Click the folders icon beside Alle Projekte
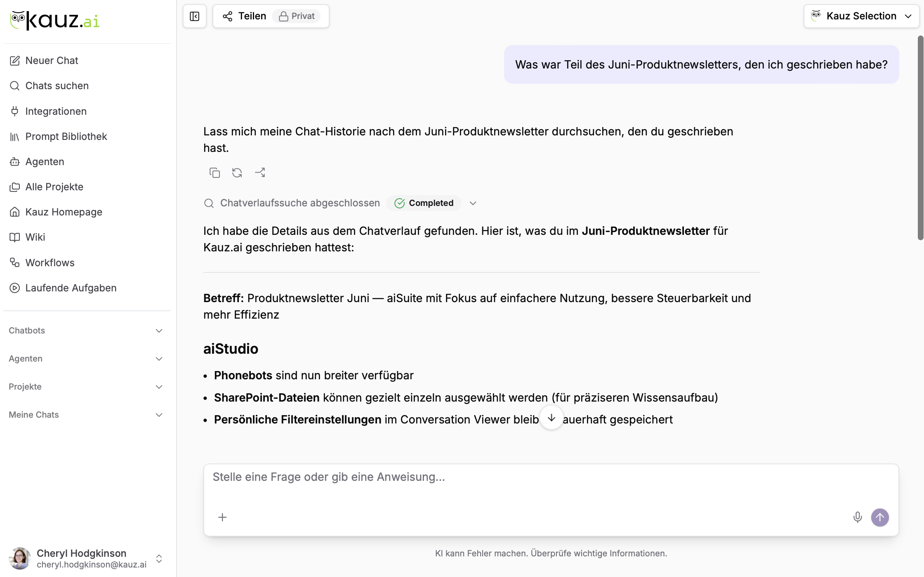The width and height of the screenshot is (924, 577). 15,187
